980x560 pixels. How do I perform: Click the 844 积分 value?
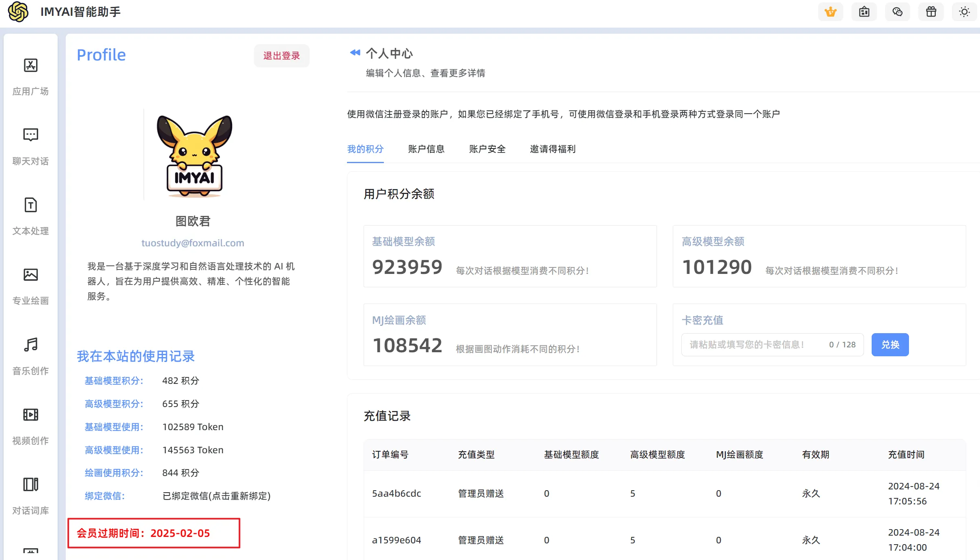tap(181, 473)
